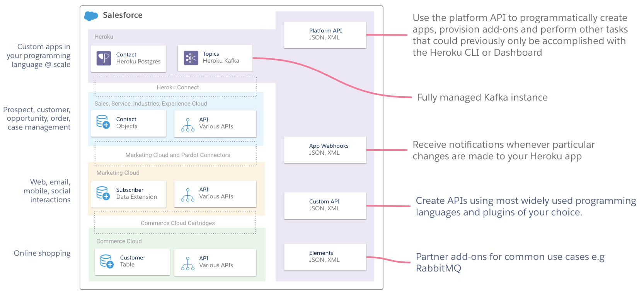Click the Commerce Cloud Cartridges connector box
Screen dimensions: 644x297
point(175,222)
